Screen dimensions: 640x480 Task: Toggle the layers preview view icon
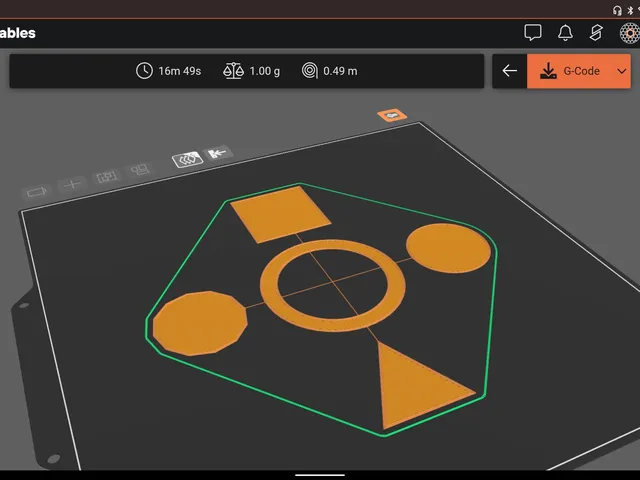[187, 159]
